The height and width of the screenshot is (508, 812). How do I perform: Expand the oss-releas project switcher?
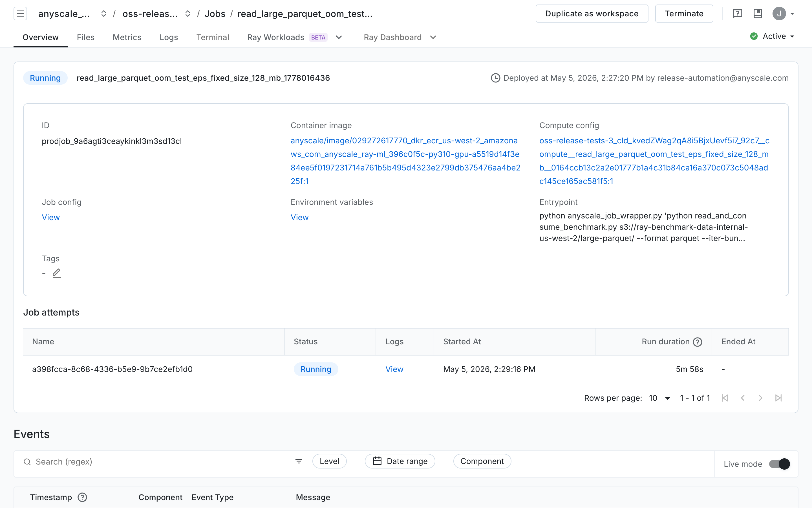tap(188, 14)
